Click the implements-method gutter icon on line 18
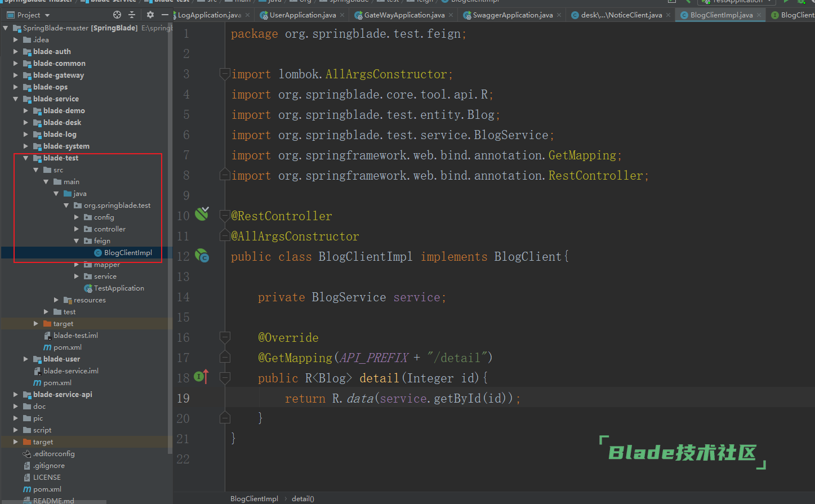The image size is (815, 504). 202,377
